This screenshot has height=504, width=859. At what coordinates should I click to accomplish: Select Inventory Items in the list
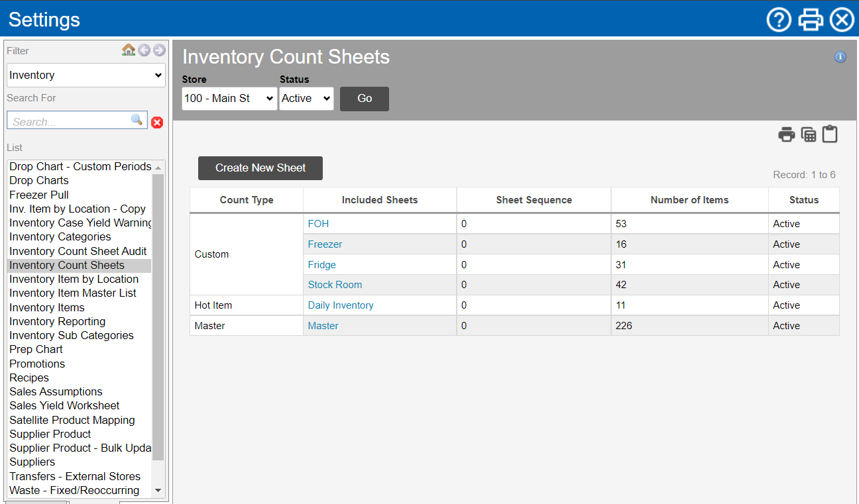47,307
